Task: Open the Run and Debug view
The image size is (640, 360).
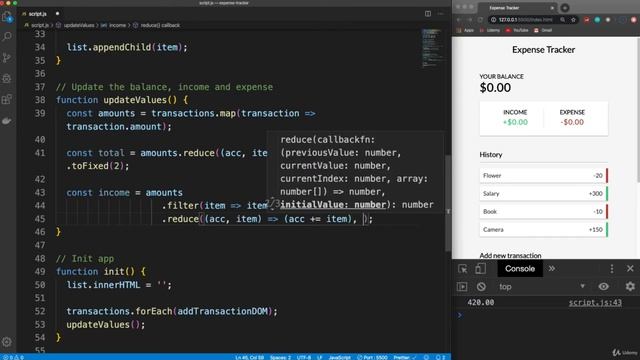Action: (7, 78)
